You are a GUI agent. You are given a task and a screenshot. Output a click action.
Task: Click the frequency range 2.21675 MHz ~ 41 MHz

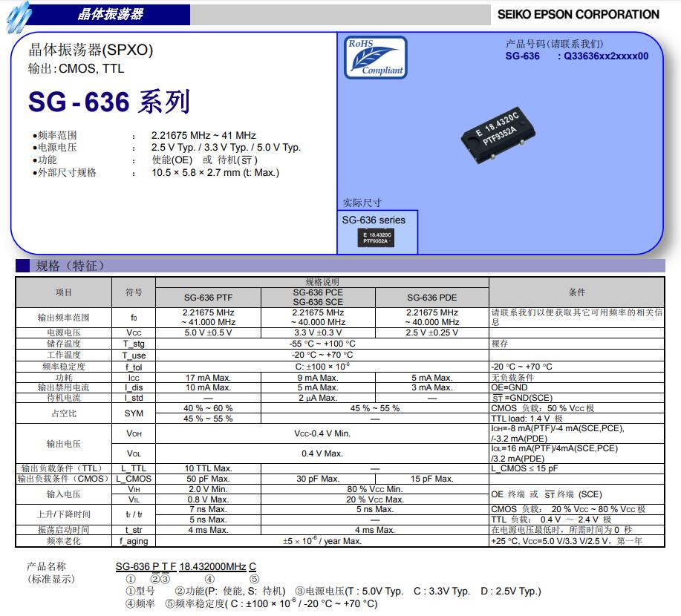click(x=203, y=135)
